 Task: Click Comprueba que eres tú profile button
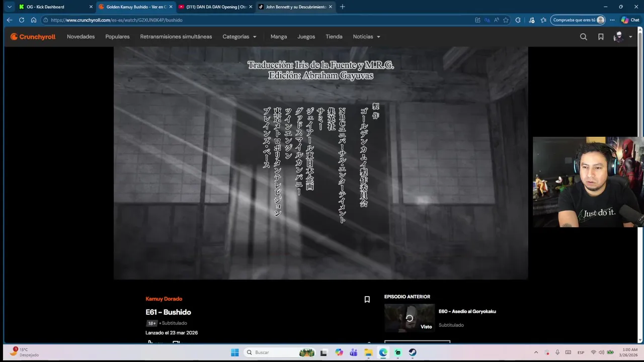point(578,20)
